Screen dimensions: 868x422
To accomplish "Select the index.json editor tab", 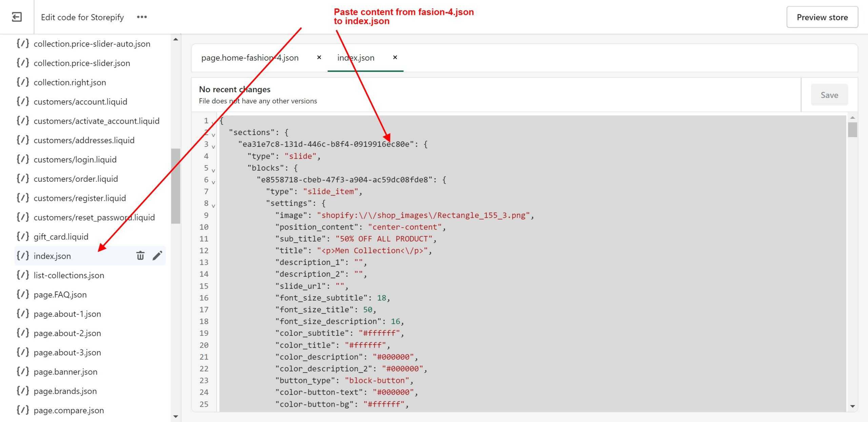I will 356,58.
